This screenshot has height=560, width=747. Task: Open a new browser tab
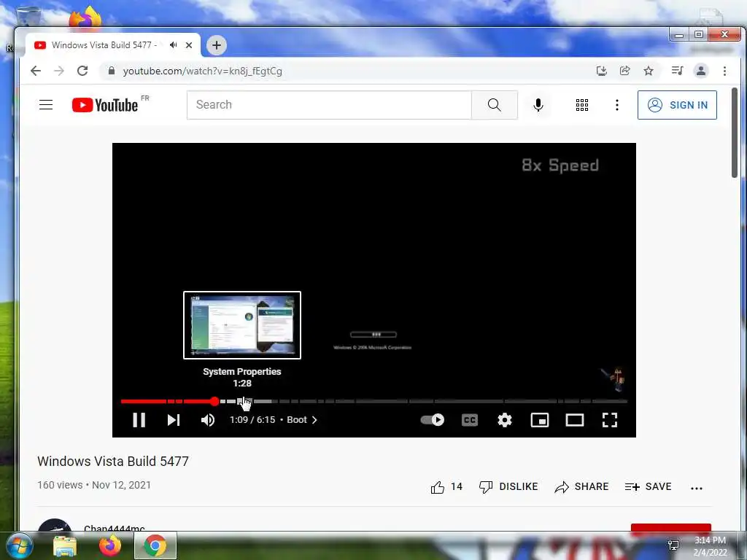[216, 45]
